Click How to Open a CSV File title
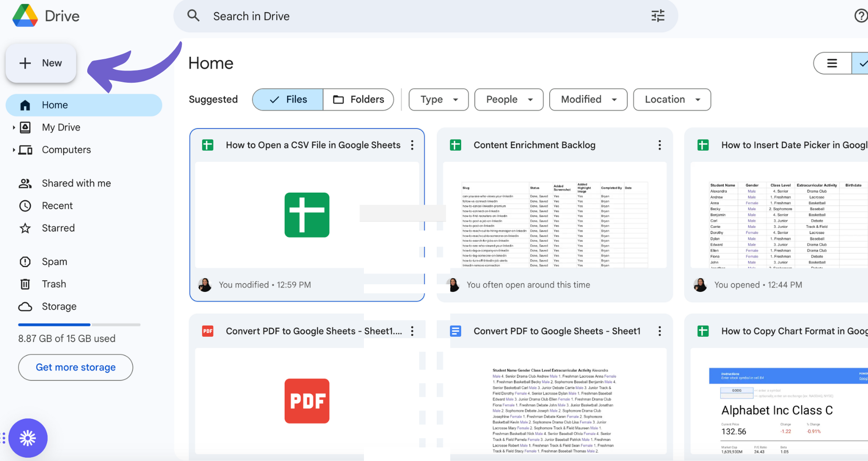This screenshot has width=868, height=461. [x=313, y=145]
